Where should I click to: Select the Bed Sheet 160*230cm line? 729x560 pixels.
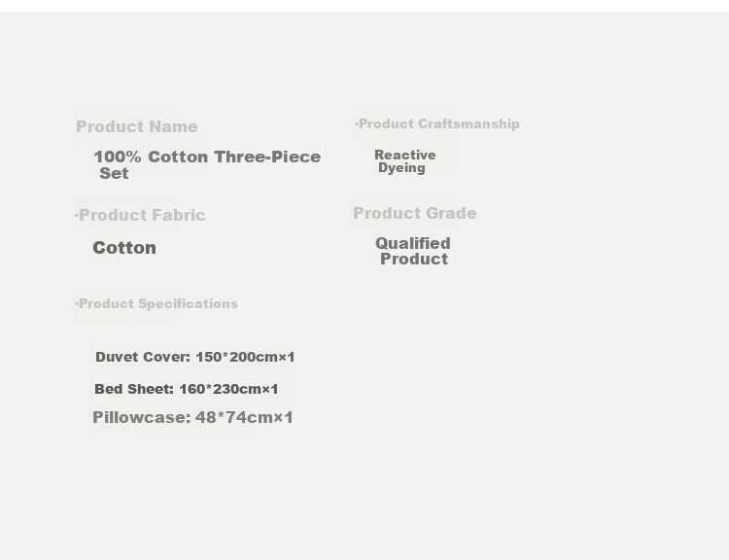pyautogui.click(x=187, y=389)
